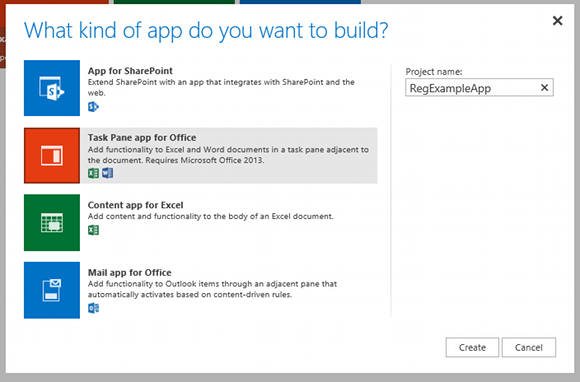
Task: Choose 'Content app for Excel' title
Action: pyautogui.click(x=135, y=205)
